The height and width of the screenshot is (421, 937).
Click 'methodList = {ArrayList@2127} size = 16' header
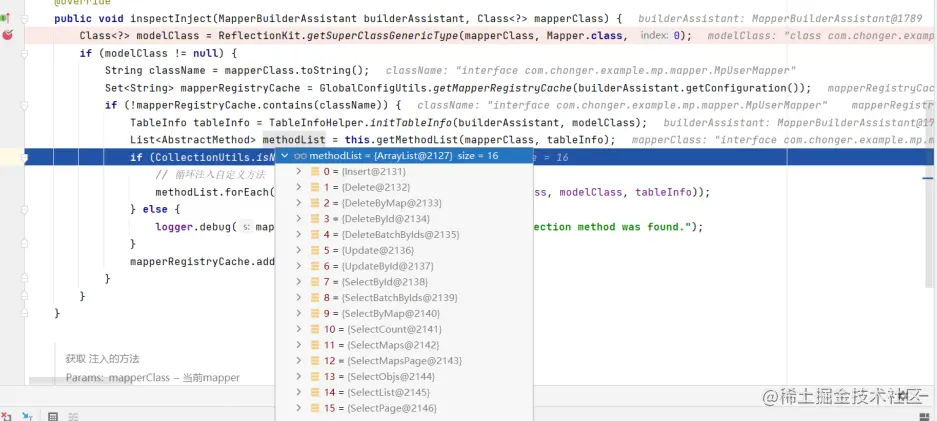point(404,156)
